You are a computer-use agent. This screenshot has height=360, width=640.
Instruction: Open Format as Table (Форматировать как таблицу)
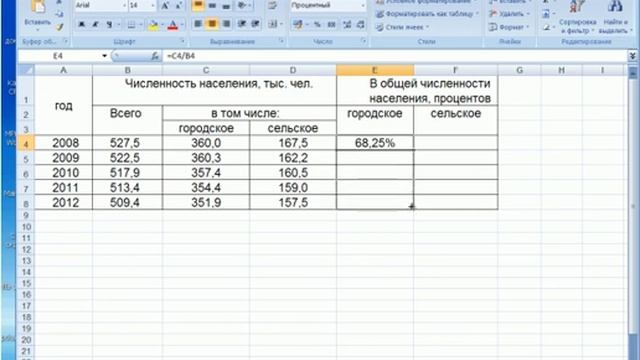tap(427, 13)
